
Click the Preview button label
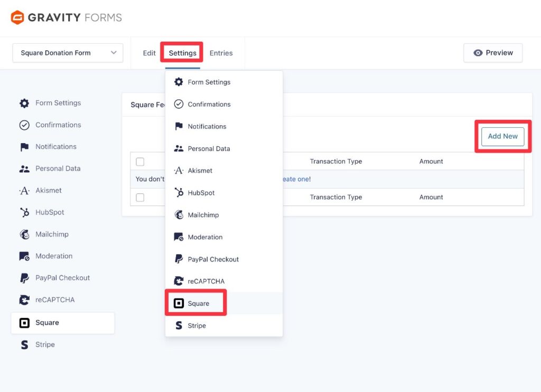(x=499, y=53)
